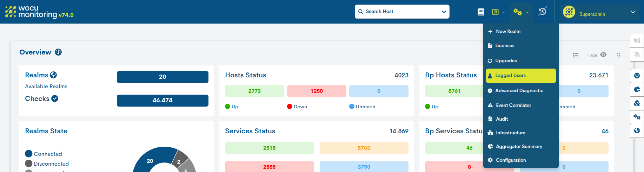
Task: Click the pie icon of Aggregator Summary
Action: coord(490,147)
